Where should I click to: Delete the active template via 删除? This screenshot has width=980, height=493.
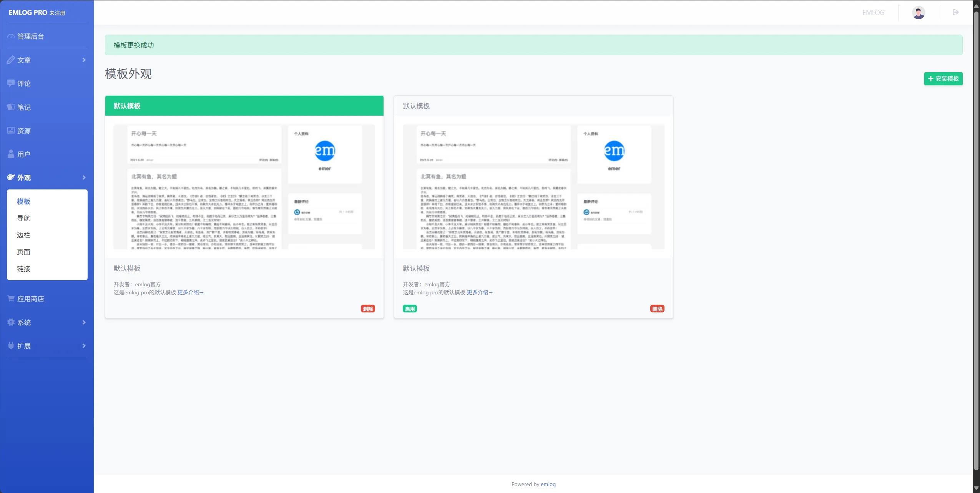coord(367,309)
